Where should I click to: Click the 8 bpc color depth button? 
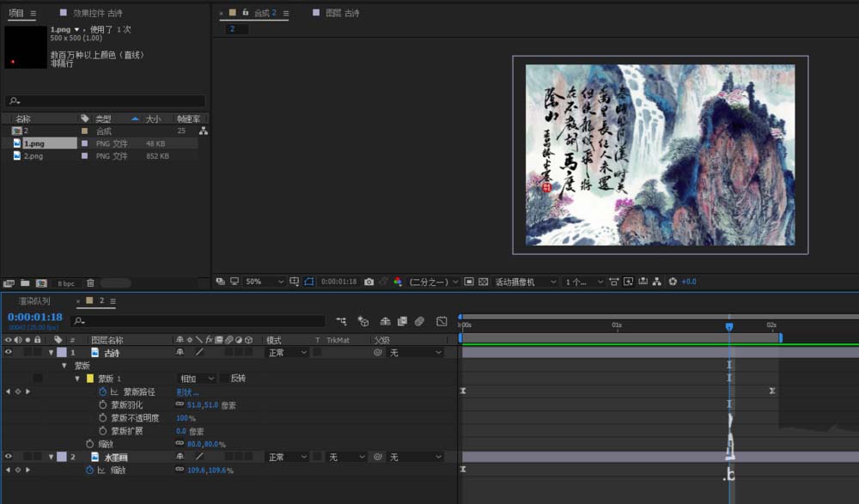click(x=66, y=282)
